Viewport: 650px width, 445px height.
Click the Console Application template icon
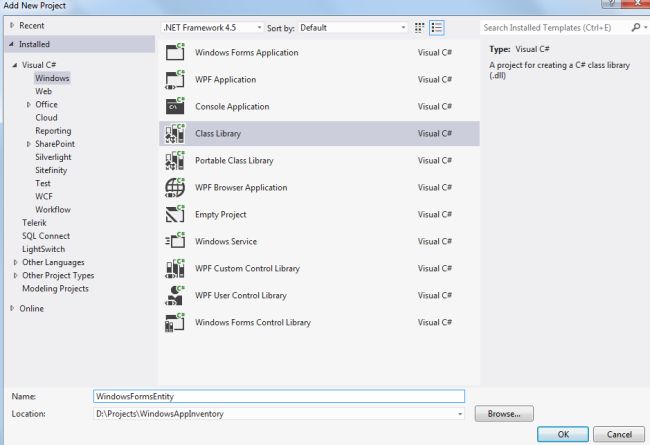[x=175, y=106]
